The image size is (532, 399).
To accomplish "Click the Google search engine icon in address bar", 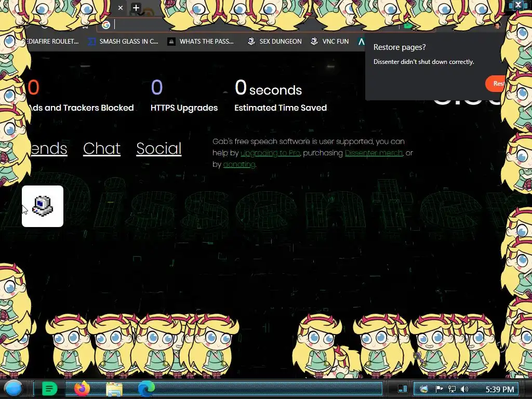I will point(106,25).
